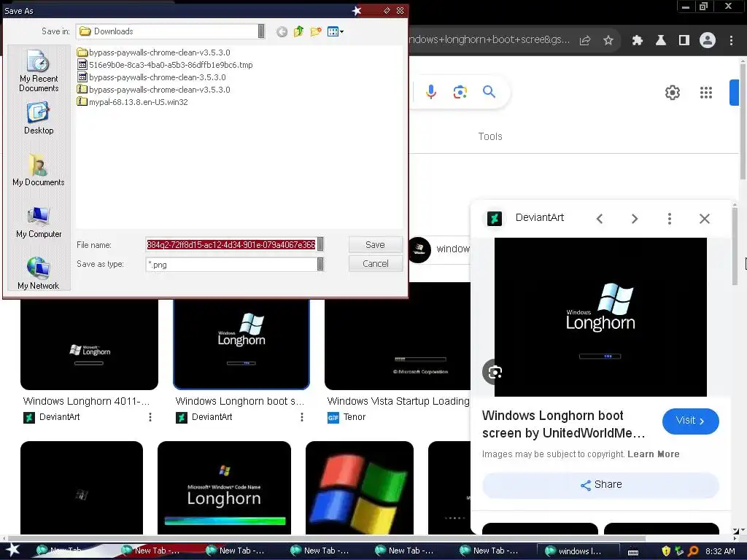This screenshot has height=560, width=747.
Task: Click the File name input field
Action: pos(231,244)
